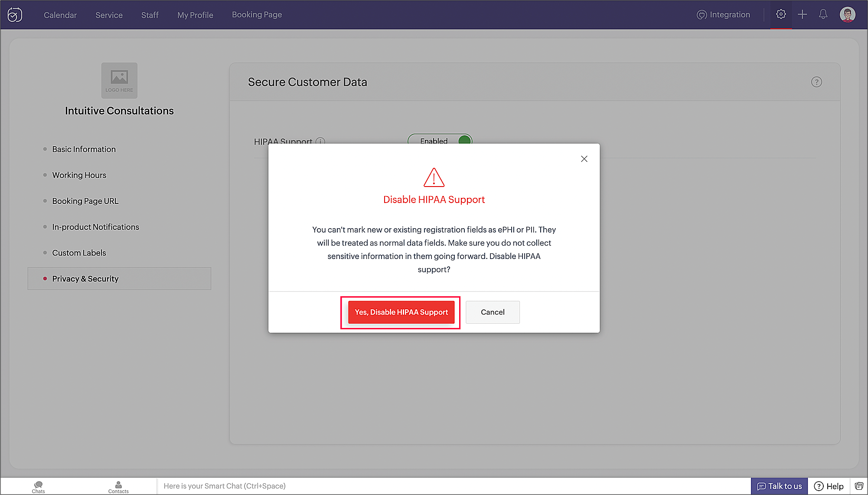Open the Integration link
This screenshot has width=868, height=495.
(x=724, y=15)
